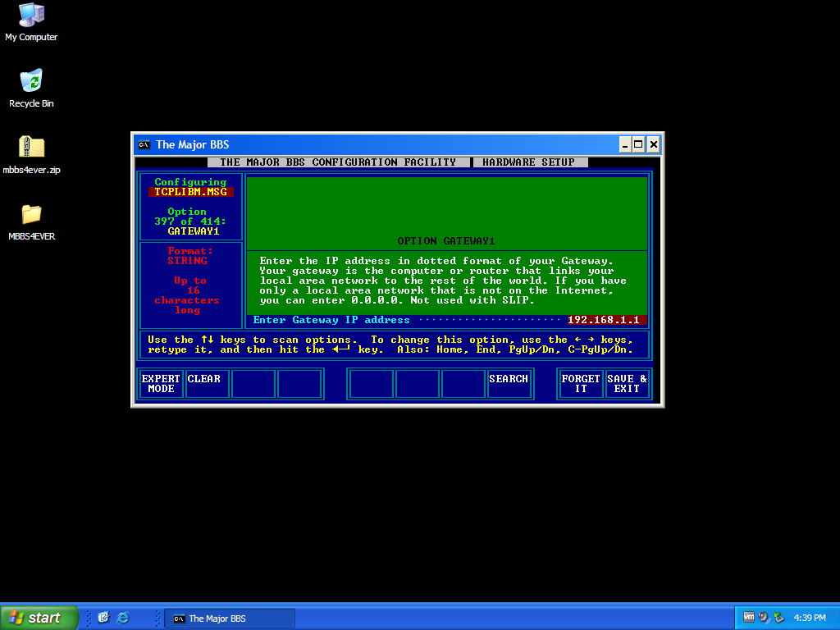Click the VMware tray icon
This screenshot has height=630, width=840.
point(748,618)
